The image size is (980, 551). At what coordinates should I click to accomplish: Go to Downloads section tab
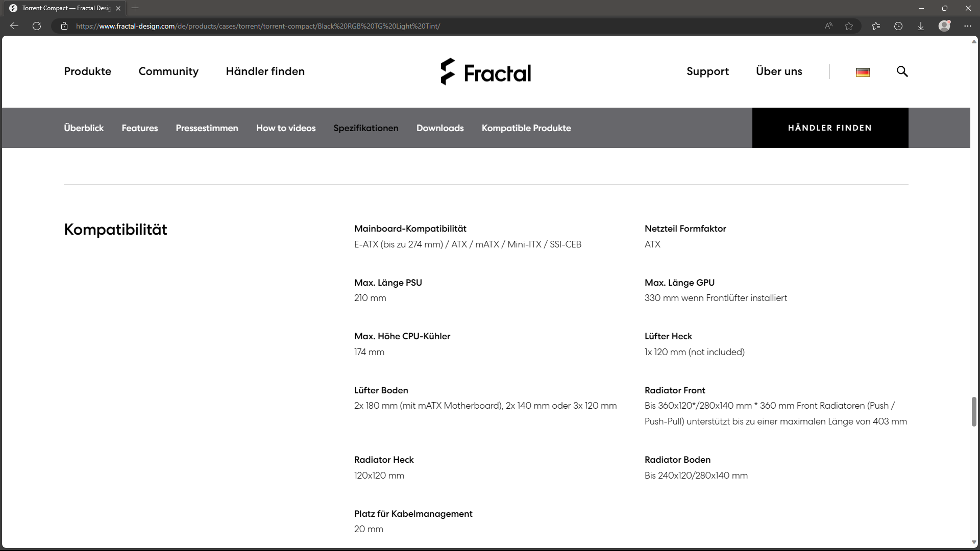pyautogui.click(x=439, y=128)
